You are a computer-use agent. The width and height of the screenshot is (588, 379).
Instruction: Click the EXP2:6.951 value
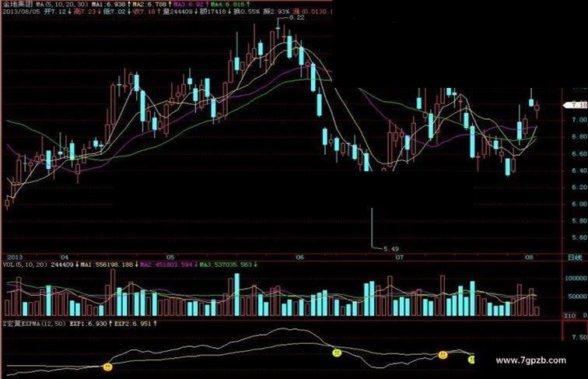[133, 323]
